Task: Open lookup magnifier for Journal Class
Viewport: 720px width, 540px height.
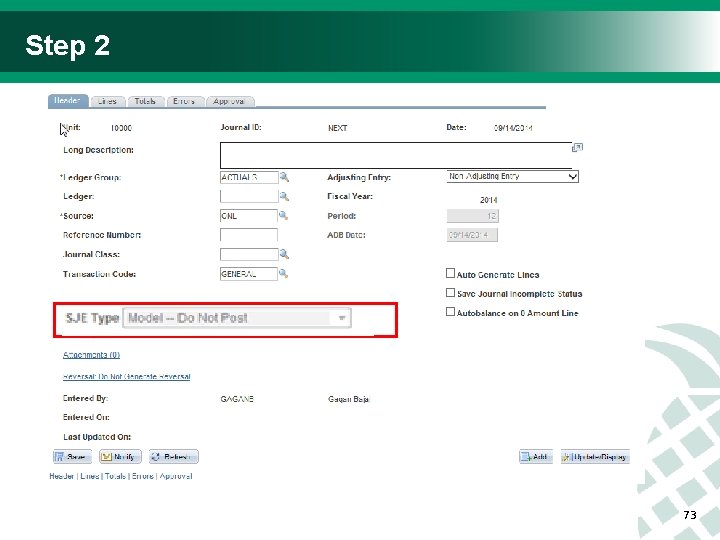Action: pos(284,254)
